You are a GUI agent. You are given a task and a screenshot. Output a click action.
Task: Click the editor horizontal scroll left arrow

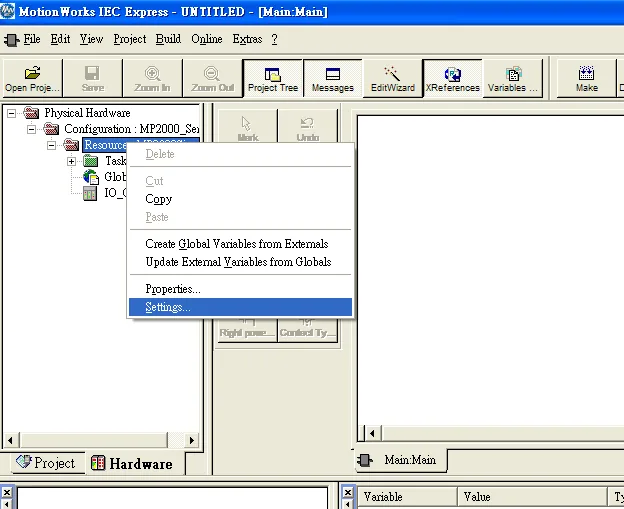point(372,433)
